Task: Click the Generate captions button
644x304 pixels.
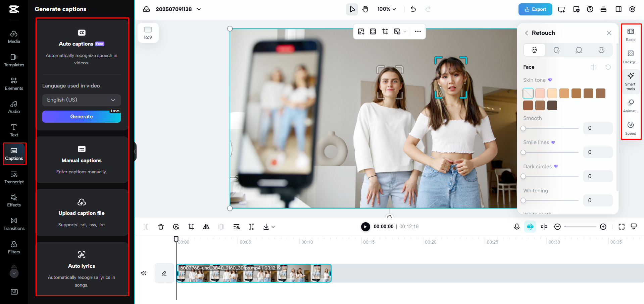Action: point(81,116)
